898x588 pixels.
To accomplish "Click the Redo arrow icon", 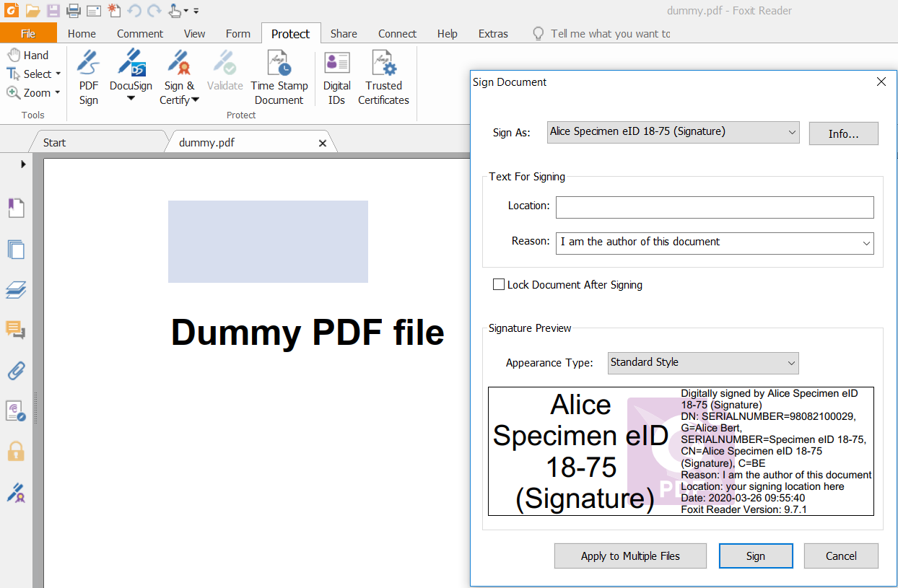I will [x=154, y=10].
